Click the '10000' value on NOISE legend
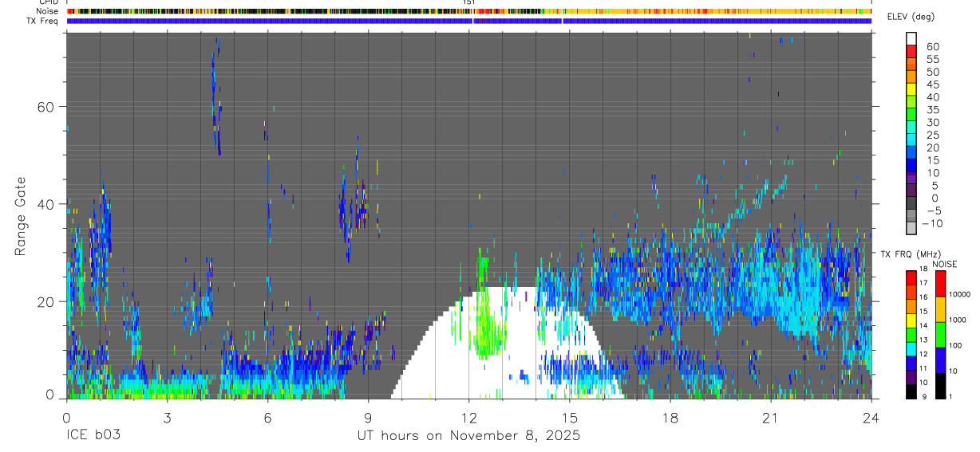980x452 pixels. point(960,294)
